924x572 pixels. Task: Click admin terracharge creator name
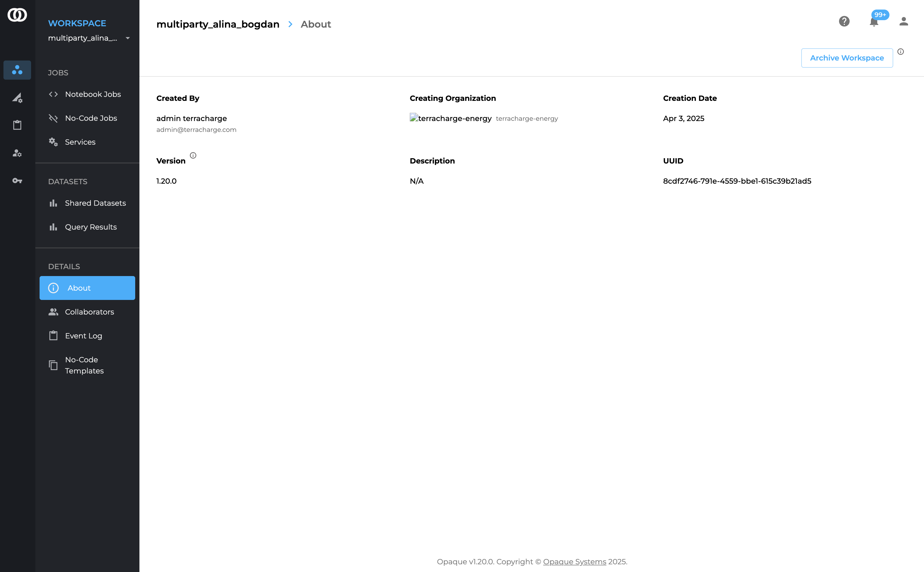(191, 118)
